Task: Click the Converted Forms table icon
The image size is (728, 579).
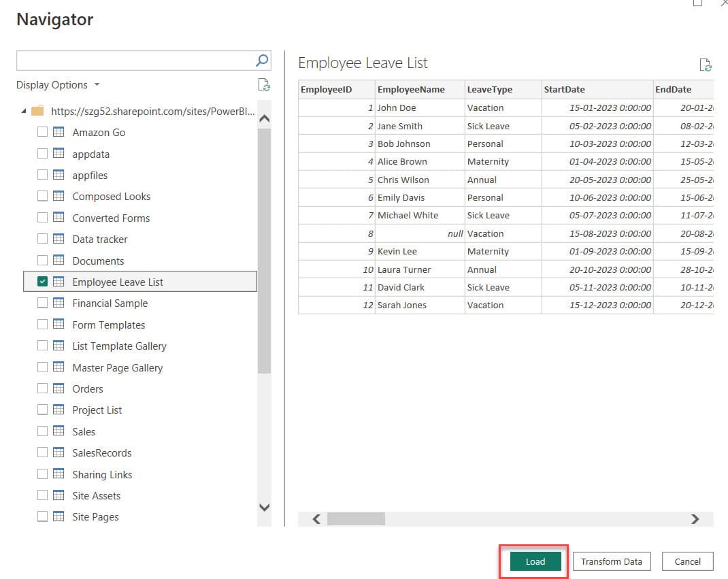Action: [x=59, y=217]
